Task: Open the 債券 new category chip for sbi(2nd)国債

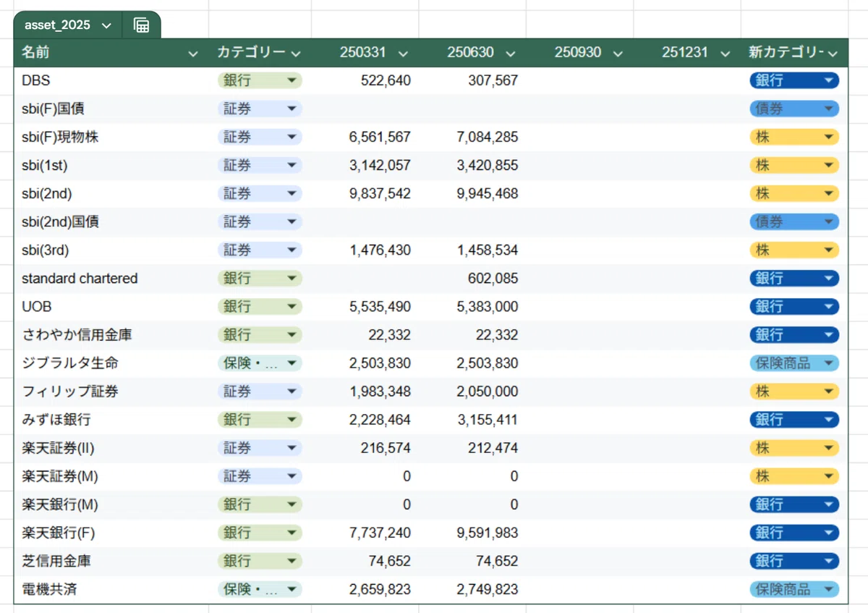Action: (794, 222)
